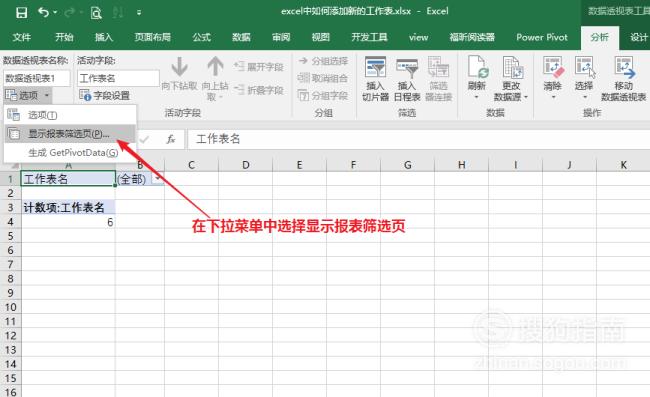Click the fx insert function button
The image size is (650, 397).
coord(171,139)
